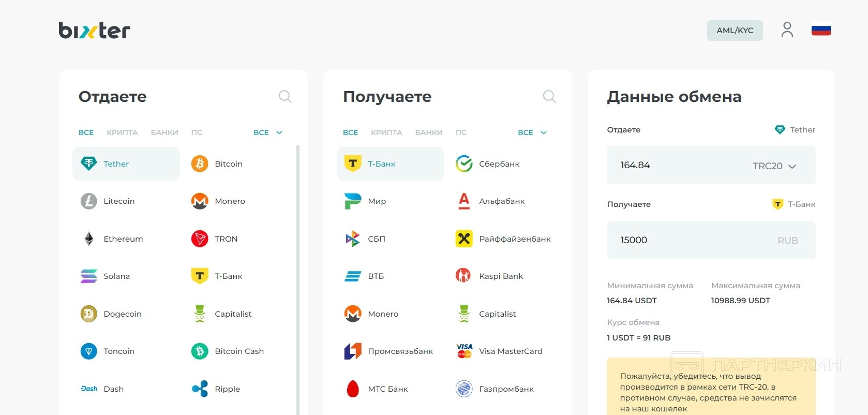The height and width of the screenshot is (415, 868).
Task: Click the Litecoin icon
Action: [88, 201]
